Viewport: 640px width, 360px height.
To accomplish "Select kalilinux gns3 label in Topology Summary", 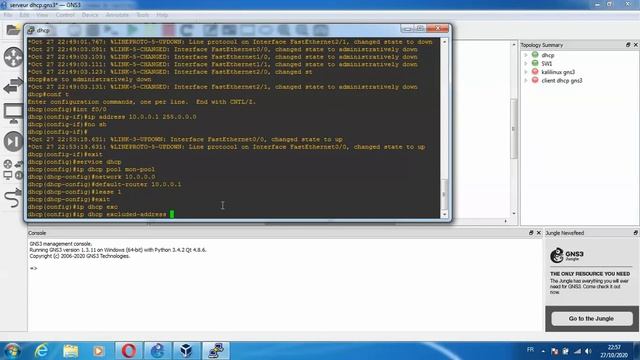I will [x=558, y=72].
